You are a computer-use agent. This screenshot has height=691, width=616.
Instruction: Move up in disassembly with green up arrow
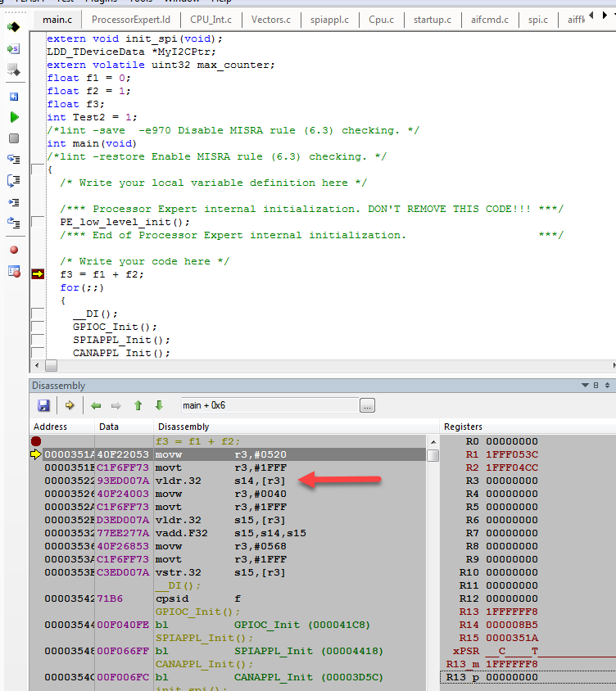click(x=138, y=405)
